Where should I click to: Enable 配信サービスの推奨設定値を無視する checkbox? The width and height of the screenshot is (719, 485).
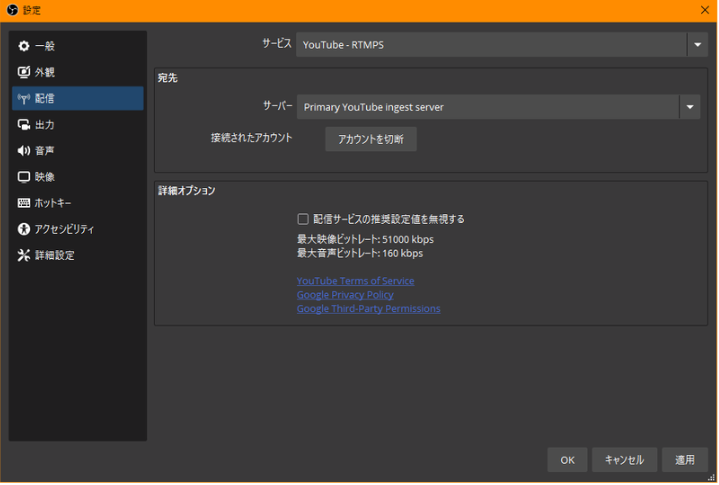(303, 219)
